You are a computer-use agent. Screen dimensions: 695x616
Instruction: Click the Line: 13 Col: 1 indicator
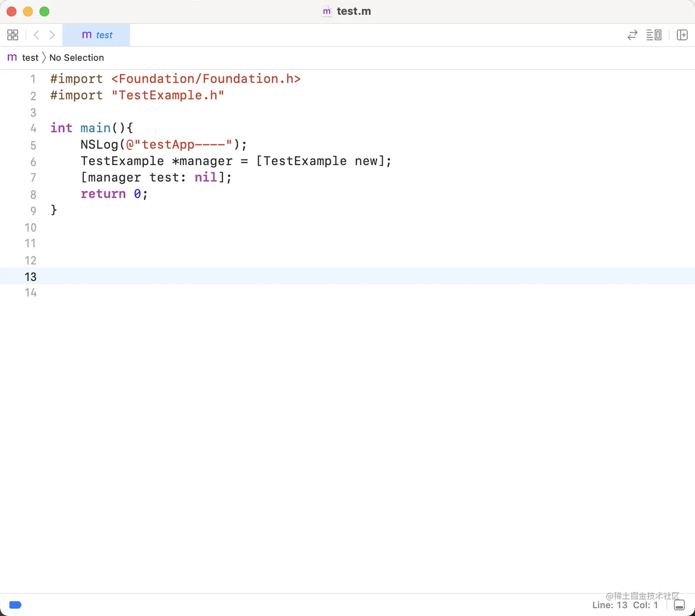(625, 605)
